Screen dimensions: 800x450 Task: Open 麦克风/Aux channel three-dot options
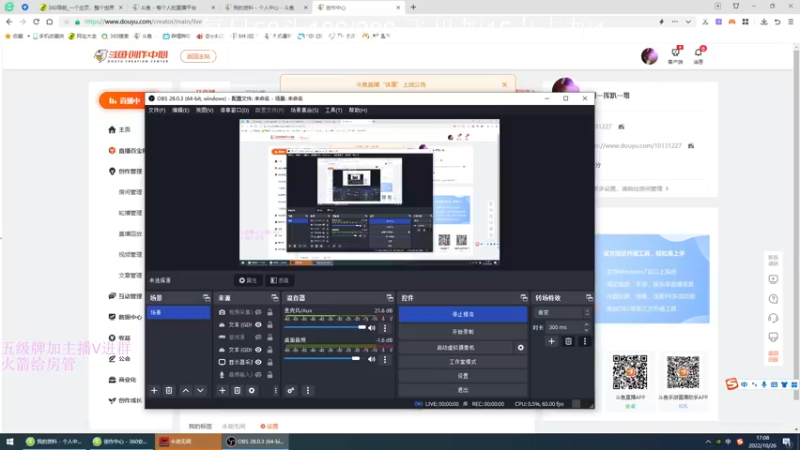[385, 328]
